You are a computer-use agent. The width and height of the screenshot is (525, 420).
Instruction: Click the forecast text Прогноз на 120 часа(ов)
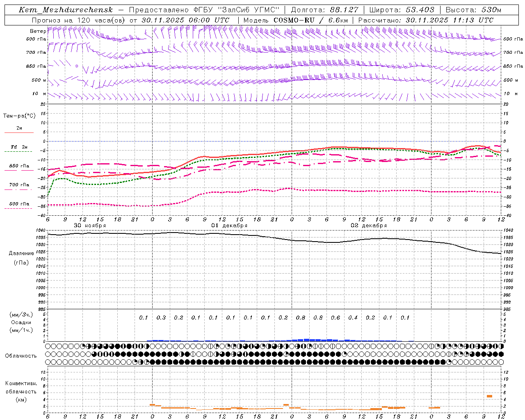coord(79,20)
